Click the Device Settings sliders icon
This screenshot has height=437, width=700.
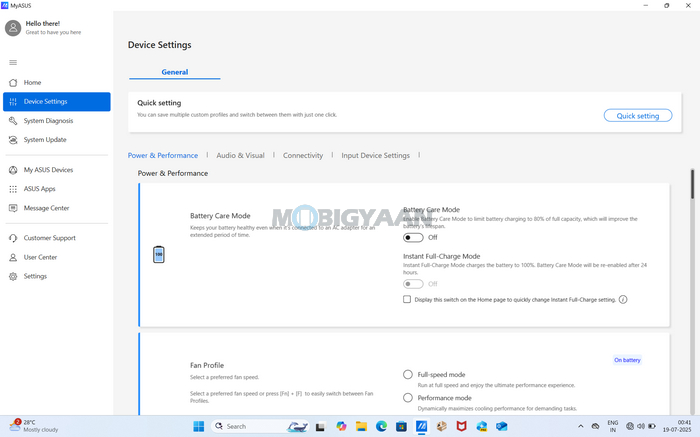click(x=13, y=102)
